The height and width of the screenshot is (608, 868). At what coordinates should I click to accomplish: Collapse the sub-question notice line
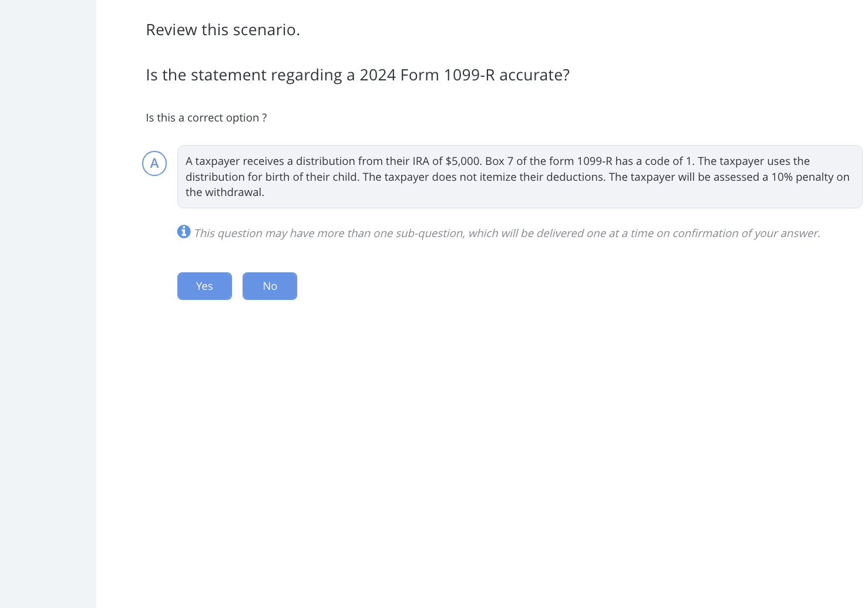click(x=507, y=233)
